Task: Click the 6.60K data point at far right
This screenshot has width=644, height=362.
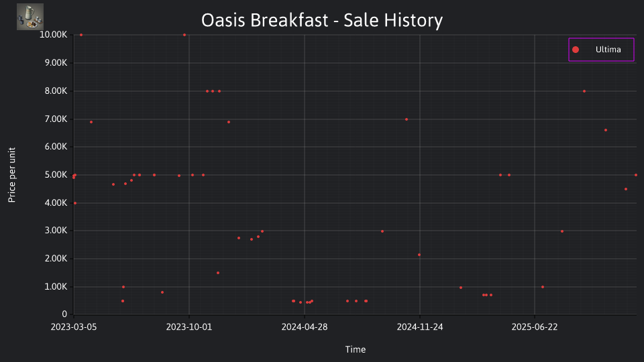Action: (606, 130)
